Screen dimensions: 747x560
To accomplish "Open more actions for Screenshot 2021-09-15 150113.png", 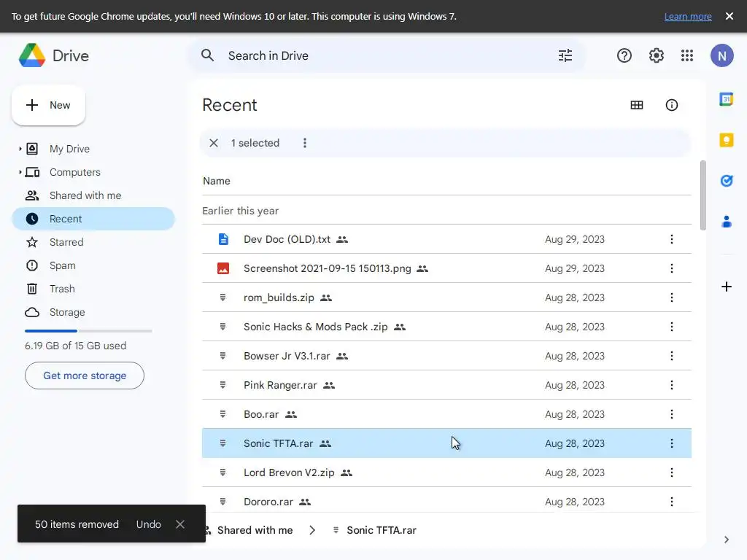I will point(671,268).
